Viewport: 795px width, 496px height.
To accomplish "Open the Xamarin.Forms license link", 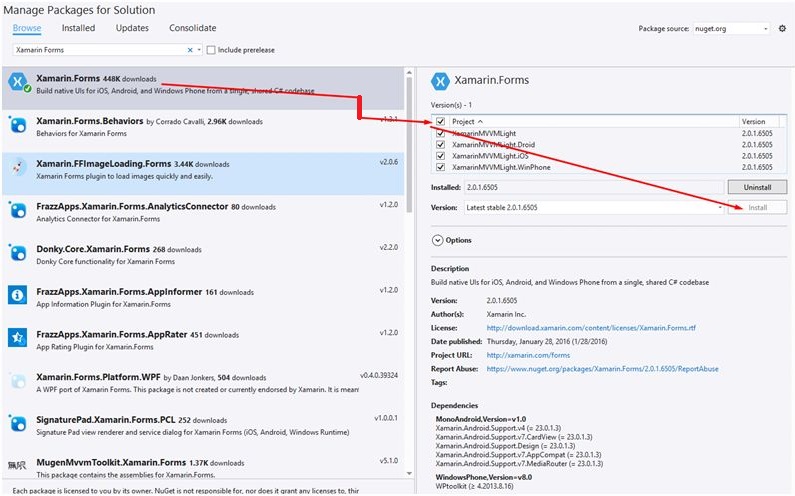I will coord(591,328).
